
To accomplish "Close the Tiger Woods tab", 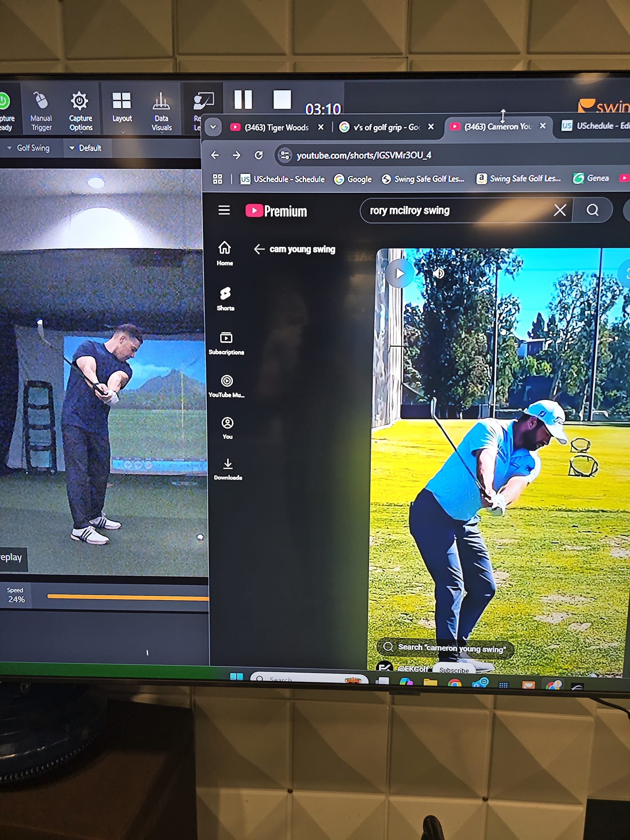I will point(321,127).
